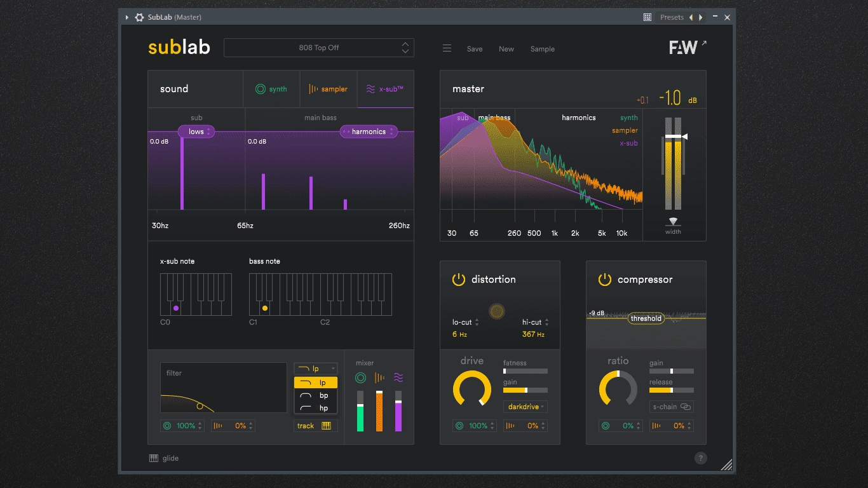Open the lp filter type dropdown
Image resolution: width=868 pixels, height=488 pixels.
coord(316,369)
